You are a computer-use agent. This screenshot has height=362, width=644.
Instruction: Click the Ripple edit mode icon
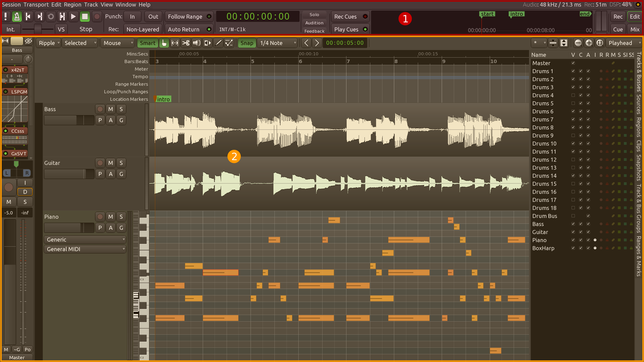(x=47, y=43)
